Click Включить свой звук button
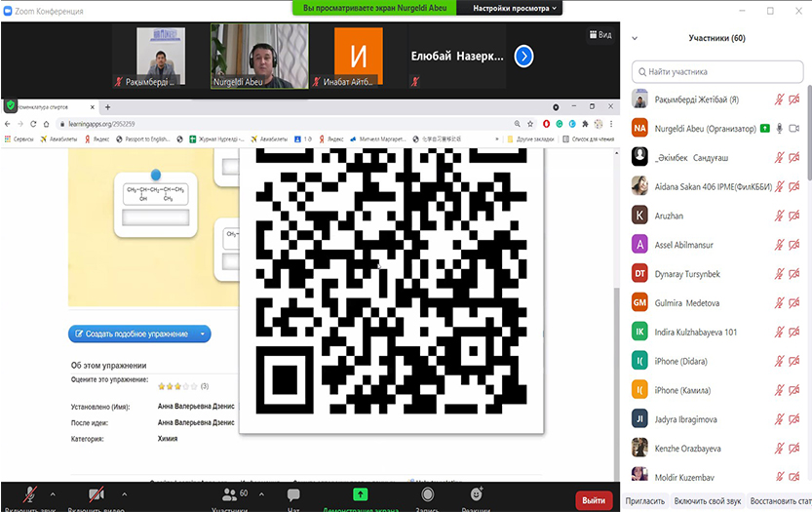This screenshot has height=512, width=812. coord(708,500)
